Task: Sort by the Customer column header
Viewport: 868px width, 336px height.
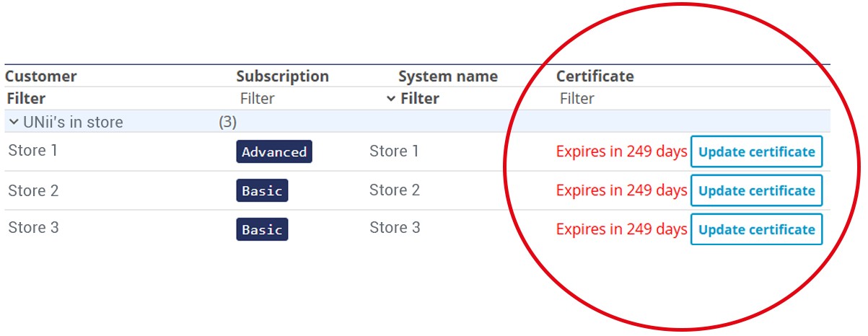Action: pos(40,76)
